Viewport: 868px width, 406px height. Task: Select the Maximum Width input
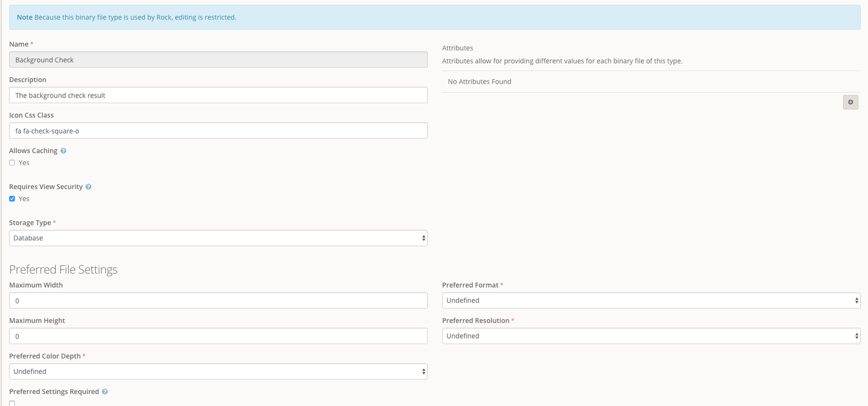(x=218, y=301)
